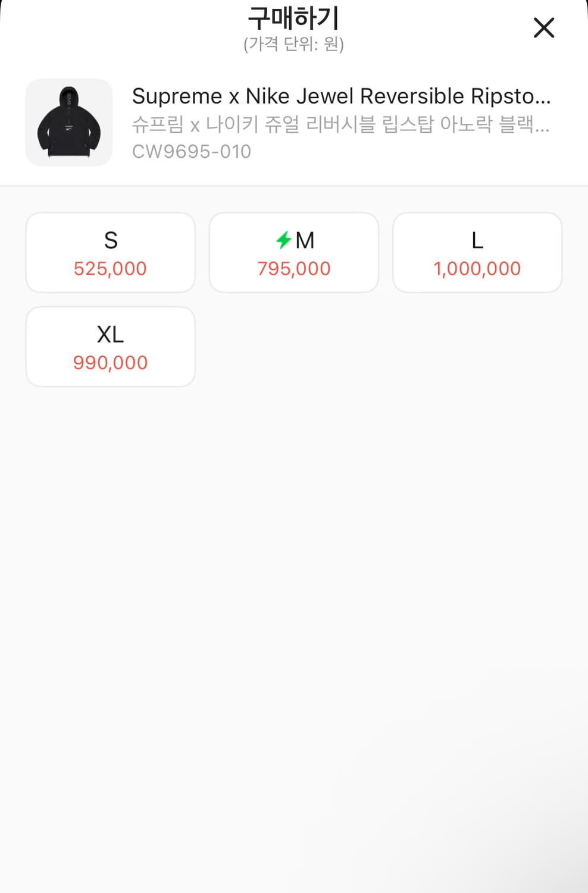The image size is (588, 893).
Task: Select the XL size option card
Action: 111,346
